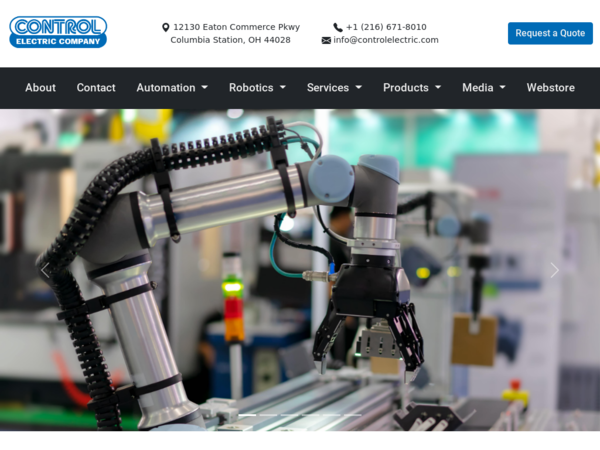Expand the Automation dropdown menu
The image size is (600, 450).
[172, 88]
